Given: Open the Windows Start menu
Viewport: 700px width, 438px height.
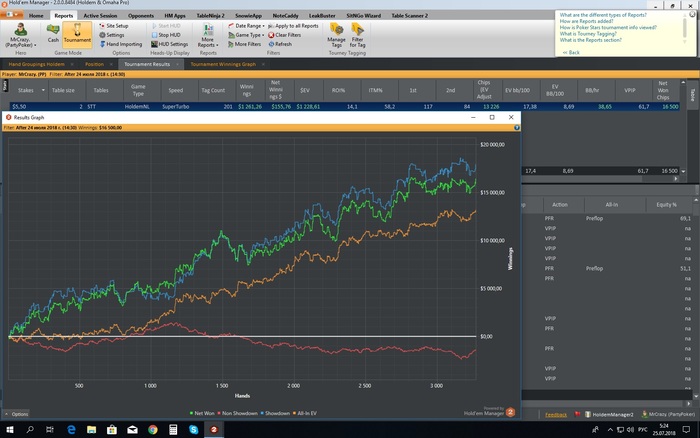Looking at the screenshot, I should coord(9,430).
